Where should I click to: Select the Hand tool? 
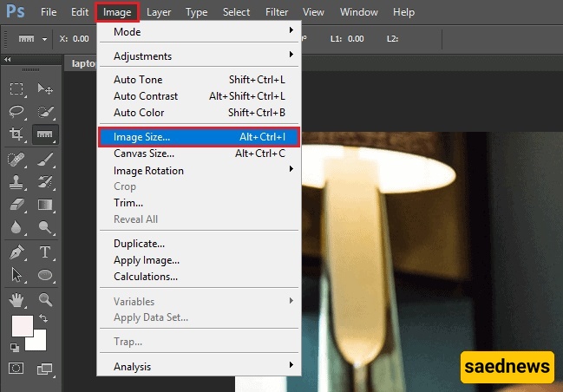[x=16, y=300]
